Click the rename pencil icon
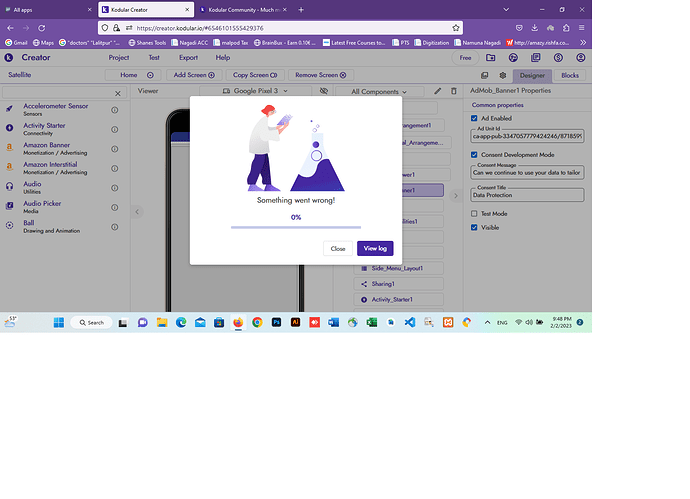The image size is (690, 499). (x=437, y=91)
